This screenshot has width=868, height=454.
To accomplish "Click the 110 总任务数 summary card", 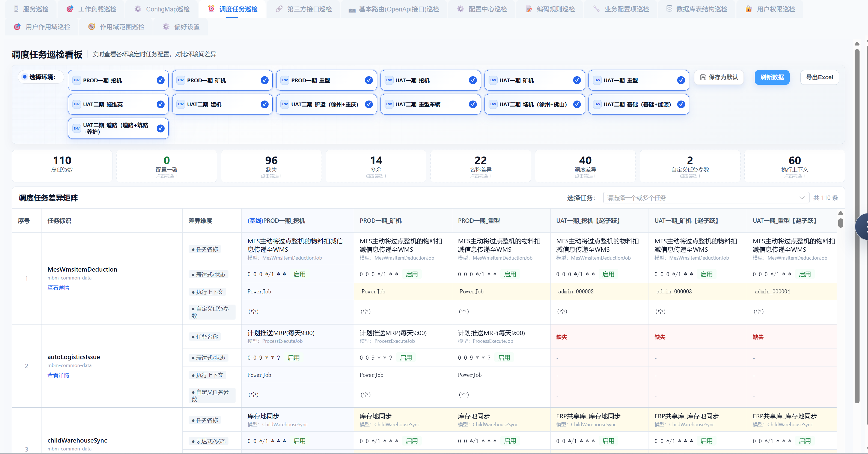I will 62,166.
